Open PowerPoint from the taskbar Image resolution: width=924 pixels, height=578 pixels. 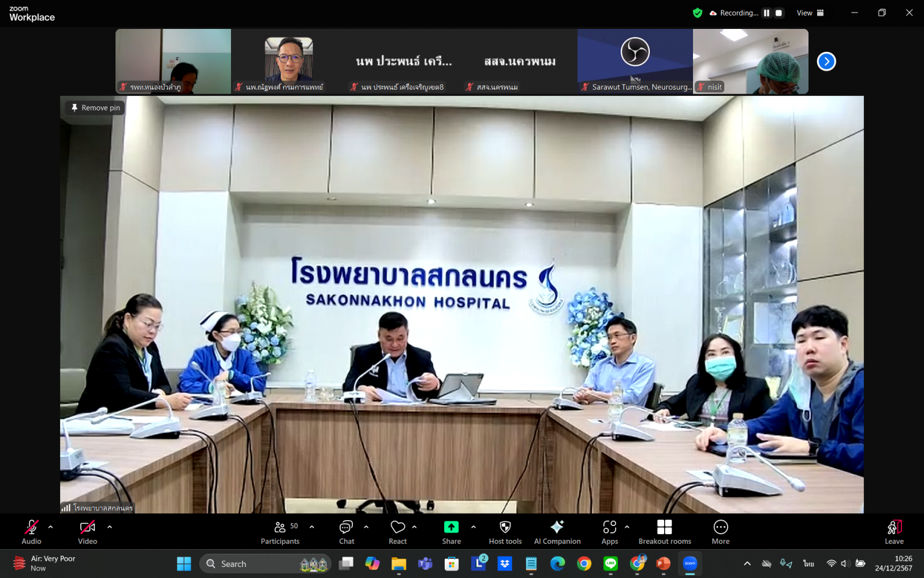[x=664, y=564]
